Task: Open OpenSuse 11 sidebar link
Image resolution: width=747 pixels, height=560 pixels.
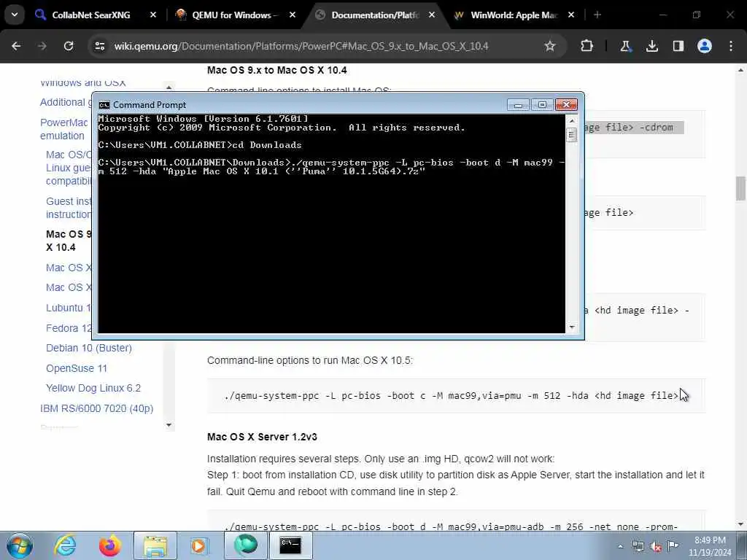Action: click(76, 368)
